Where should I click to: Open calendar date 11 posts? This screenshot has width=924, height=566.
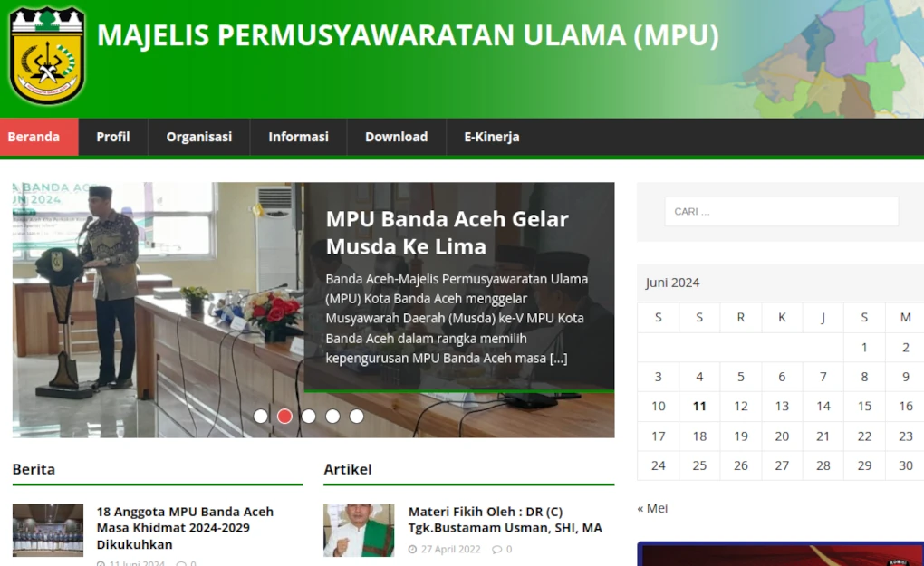(x=699, y=407)
